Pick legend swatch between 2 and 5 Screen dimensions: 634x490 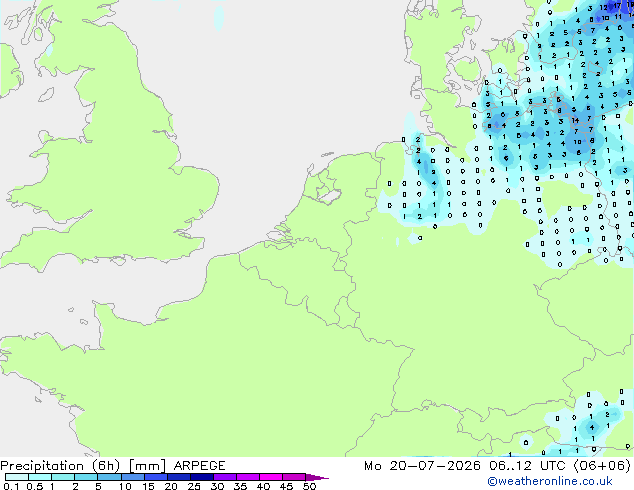point(86,477)
